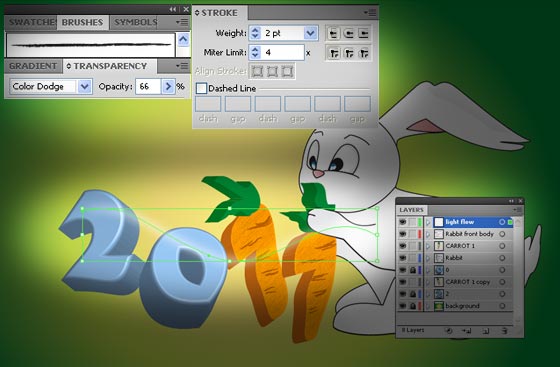Click target circle of background layer
This screenshot has height=367, width=560.
tap(502, 306)
